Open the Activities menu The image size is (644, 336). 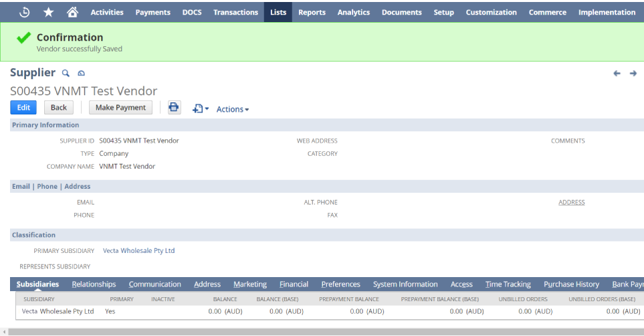click(107, 12)
